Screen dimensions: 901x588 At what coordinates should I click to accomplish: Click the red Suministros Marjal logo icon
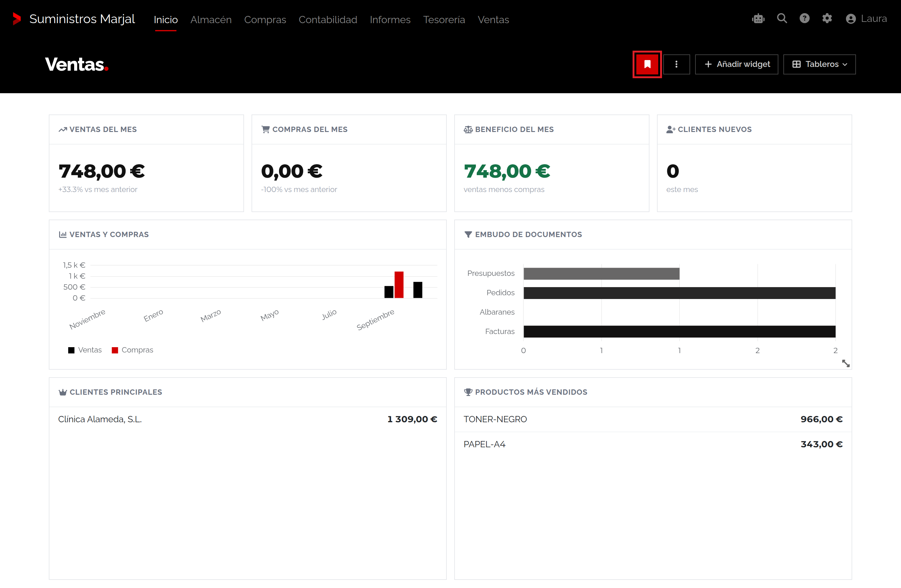(x=17, y=19)
